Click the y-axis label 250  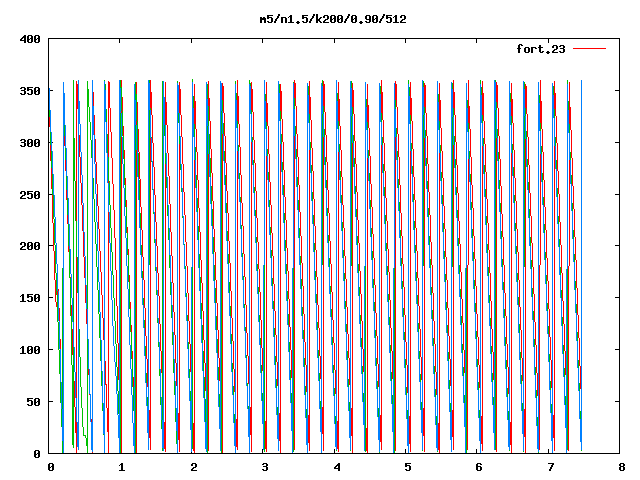pos(30,195)
